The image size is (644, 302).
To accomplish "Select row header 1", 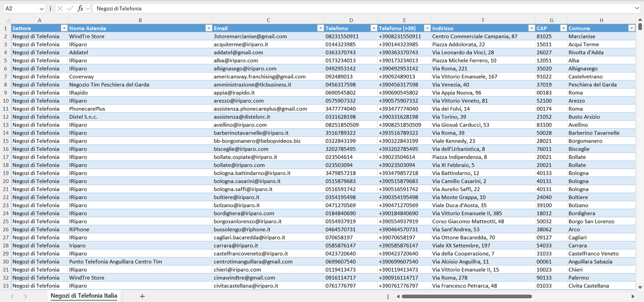I will point(5,28).
